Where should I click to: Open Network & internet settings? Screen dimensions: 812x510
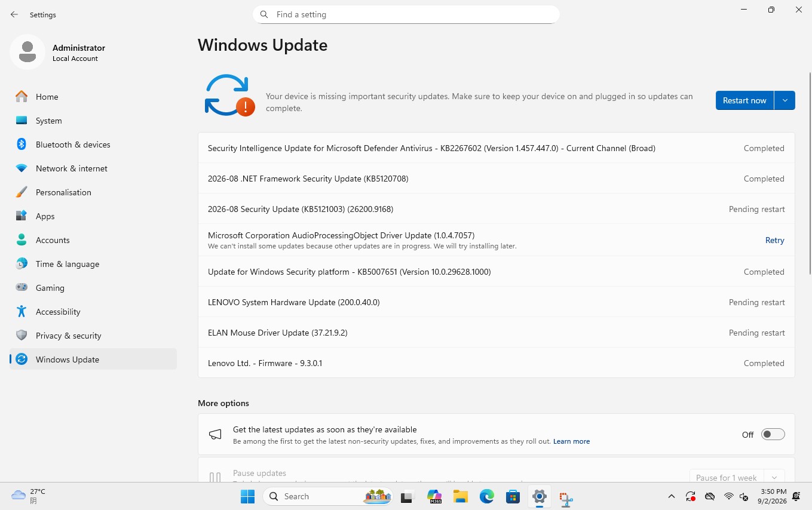pyautogui.click(x=93, y=168)
